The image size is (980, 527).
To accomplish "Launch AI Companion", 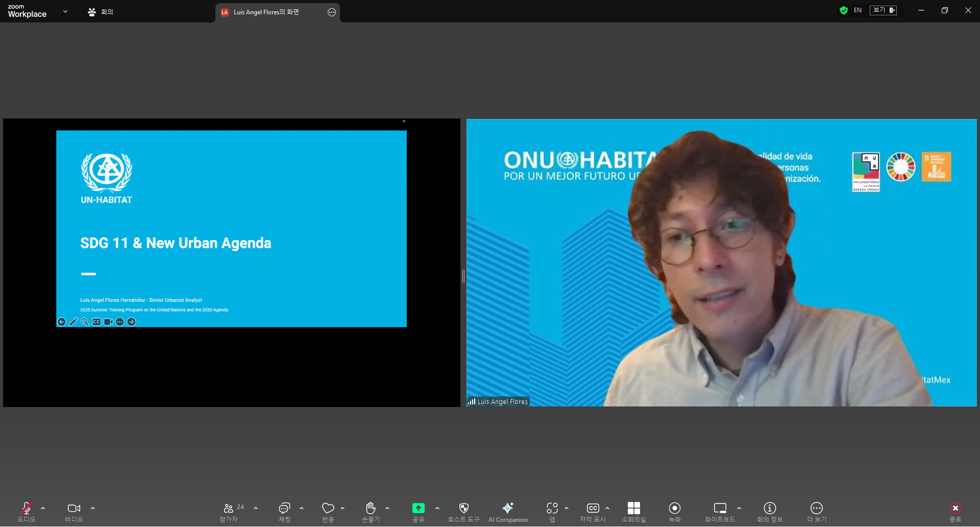I will (x=508, y=512).
